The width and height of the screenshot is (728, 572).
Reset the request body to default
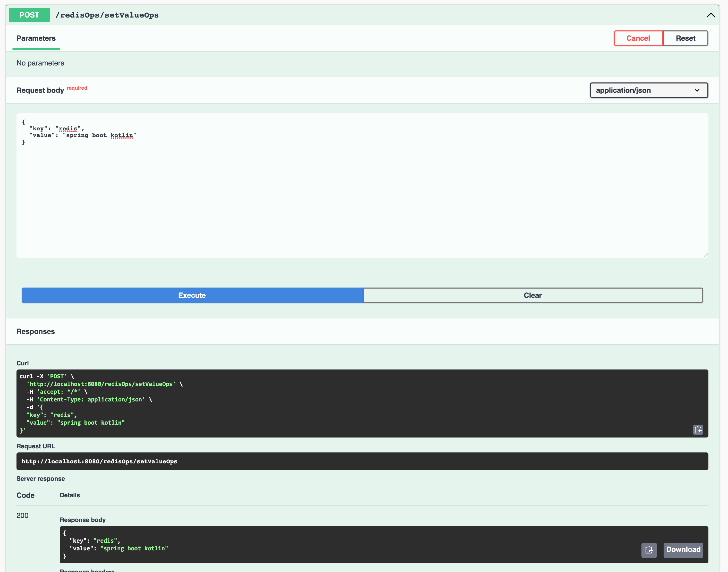pyautogui.click(x=685, y=38)
